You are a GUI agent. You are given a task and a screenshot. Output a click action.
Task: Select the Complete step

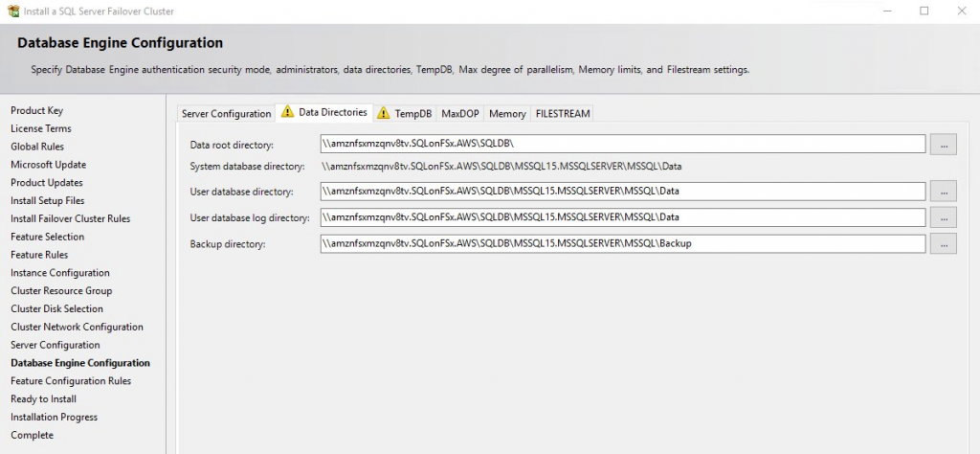32,435
